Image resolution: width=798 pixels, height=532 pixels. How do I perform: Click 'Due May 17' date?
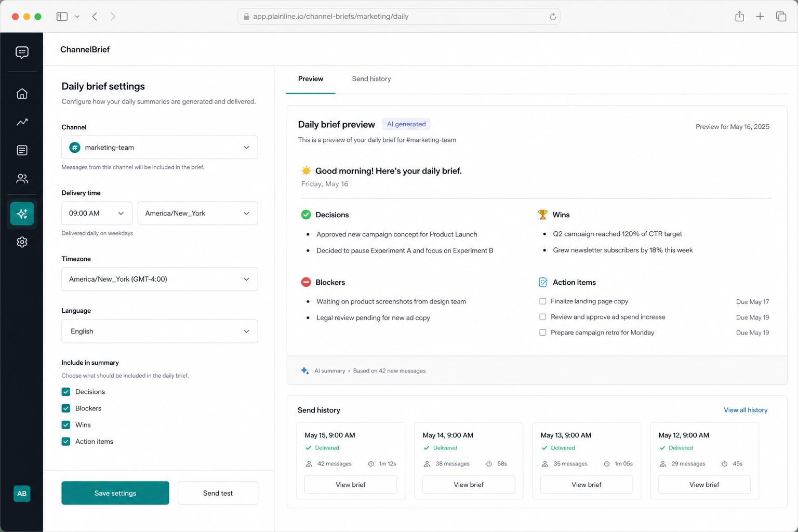[x=752, y=302]
